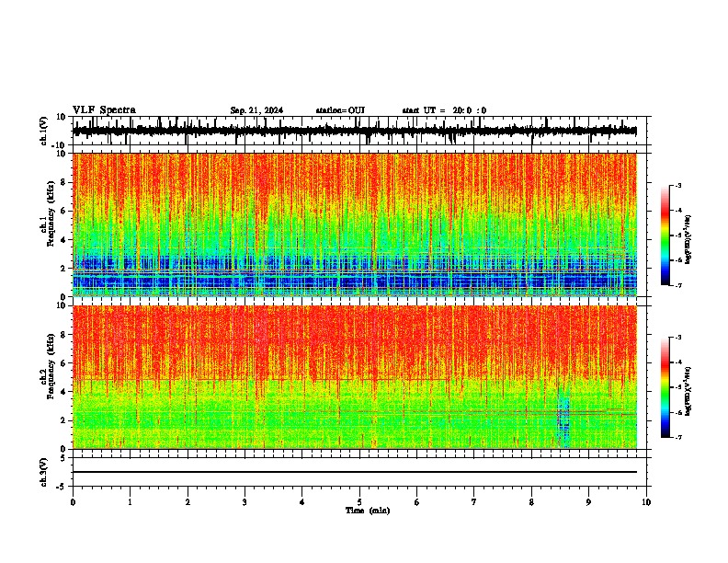Click the time axis tick label "7"

(474, 502)
